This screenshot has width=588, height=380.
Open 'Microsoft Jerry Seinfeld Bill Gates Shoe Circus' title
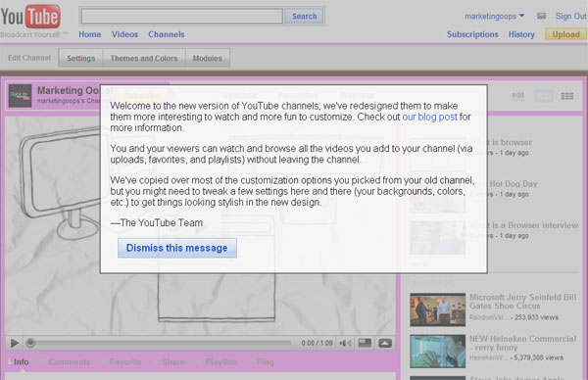coord(522,302)
